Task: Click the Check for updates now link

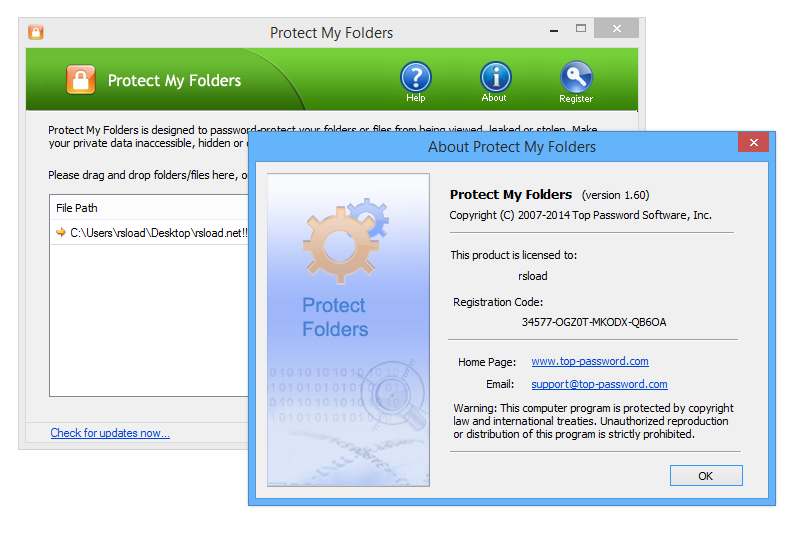Action: (x=110, y=433)
